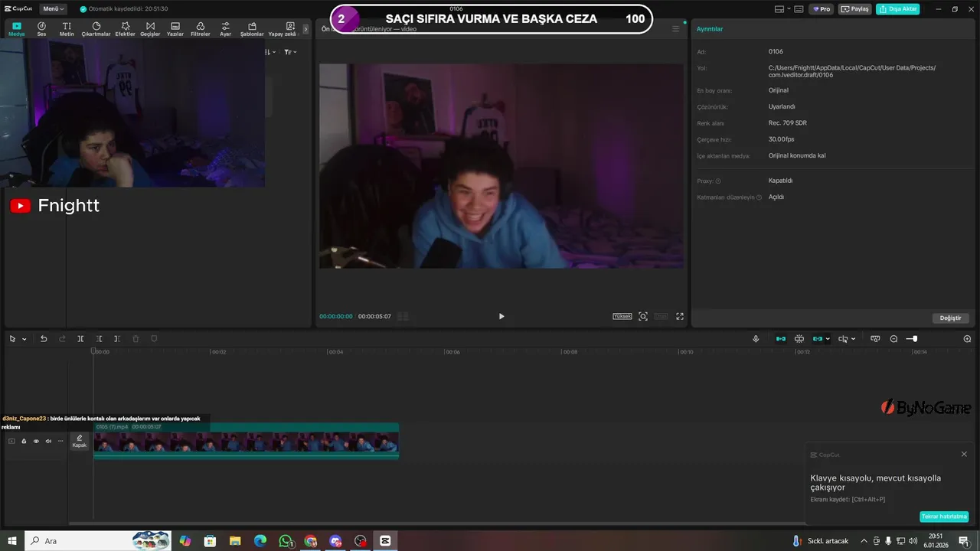
Task: Click the timeline zoom-in plus icon
Action: [x=967, y=339]
